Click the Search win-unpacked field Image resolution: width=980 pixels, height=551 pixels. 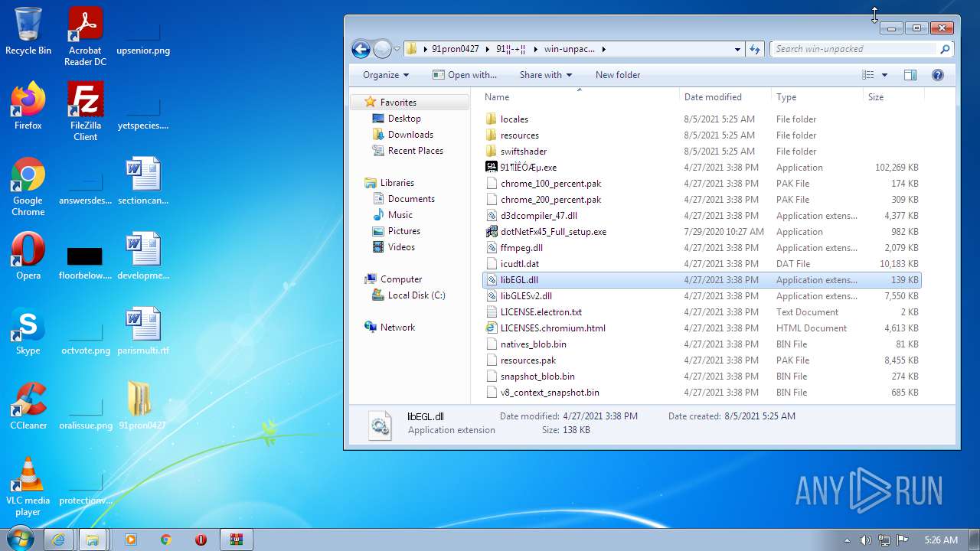pyautogui.click(x=854, y=49)
